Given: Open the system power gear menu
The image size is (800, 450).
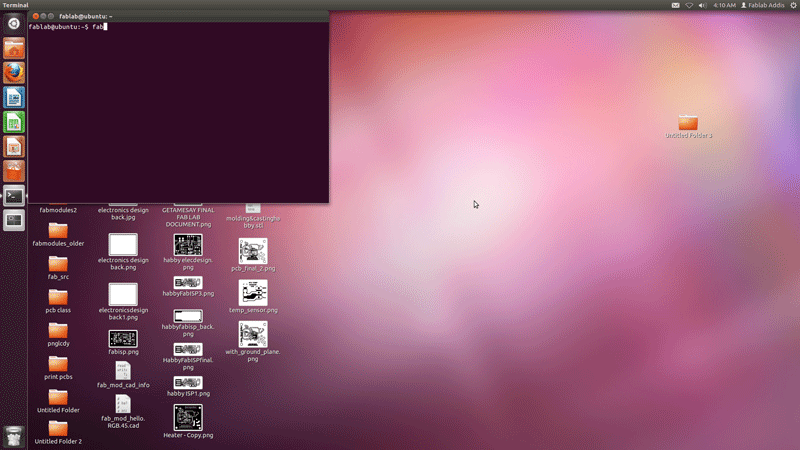Looking at the screenshot, I should pos(793,5).
